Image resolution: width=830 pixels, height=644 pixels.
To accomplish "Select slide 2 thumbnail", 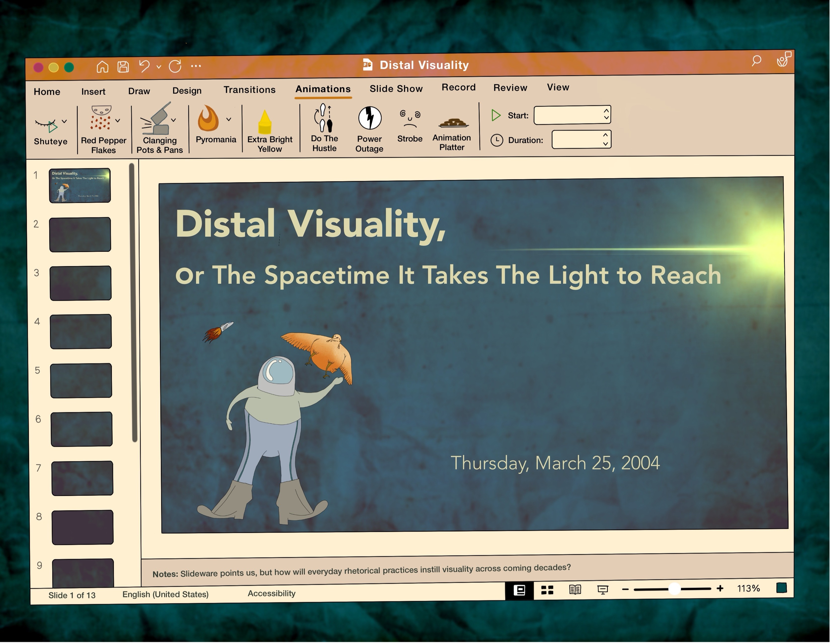I will tap(80, 234).
